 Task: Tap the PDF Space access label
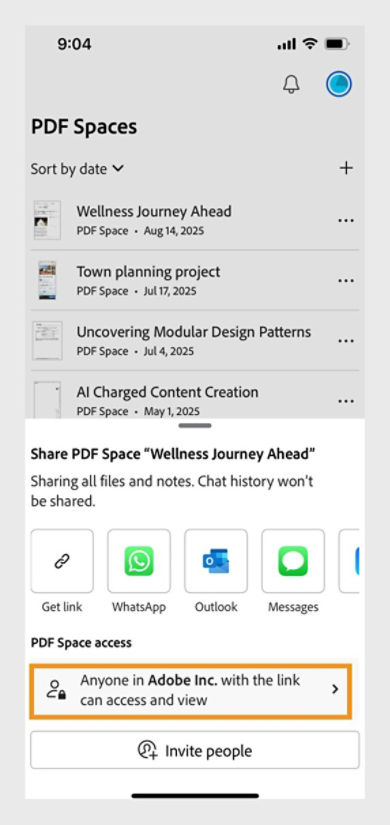tap(81, 642)
